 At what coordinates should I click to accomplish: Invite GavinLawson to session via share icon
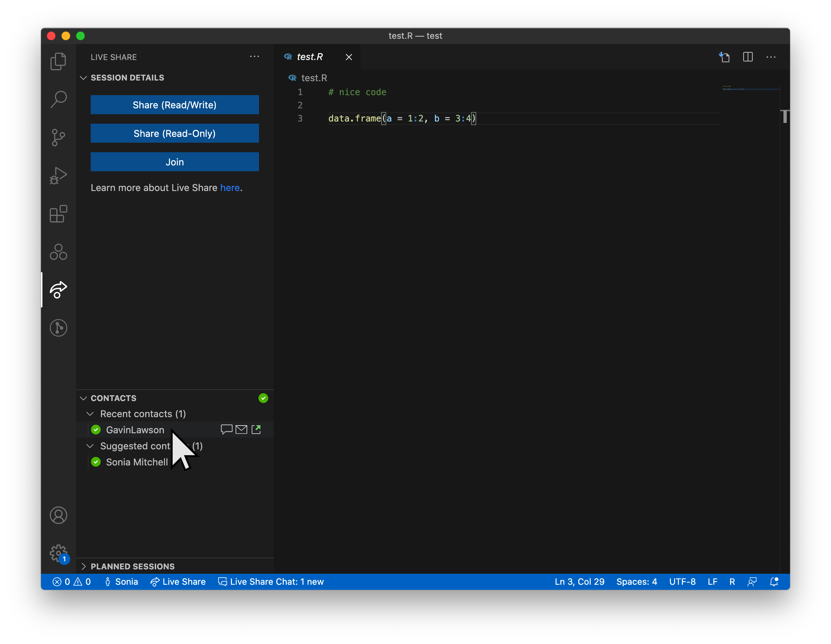coord(256,430)
